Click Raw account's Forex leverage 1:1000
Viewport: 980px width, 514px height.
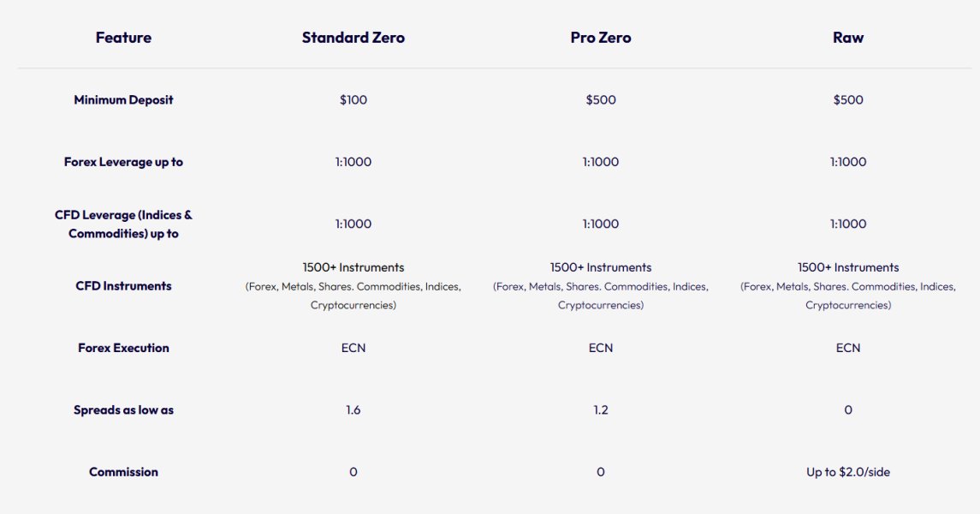847,162
